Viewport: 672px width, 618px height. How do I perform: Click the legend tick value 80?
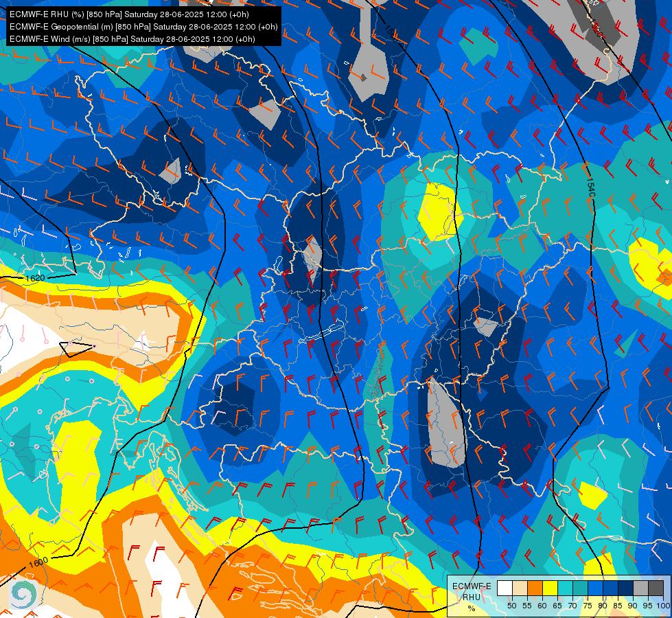(603, 606)
